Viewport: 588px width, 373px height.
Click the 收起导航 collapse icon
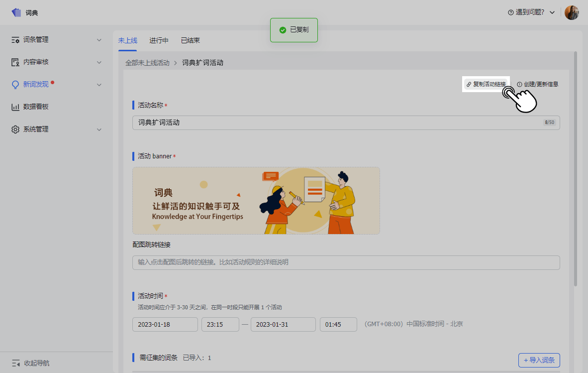[x=15, y=363]
